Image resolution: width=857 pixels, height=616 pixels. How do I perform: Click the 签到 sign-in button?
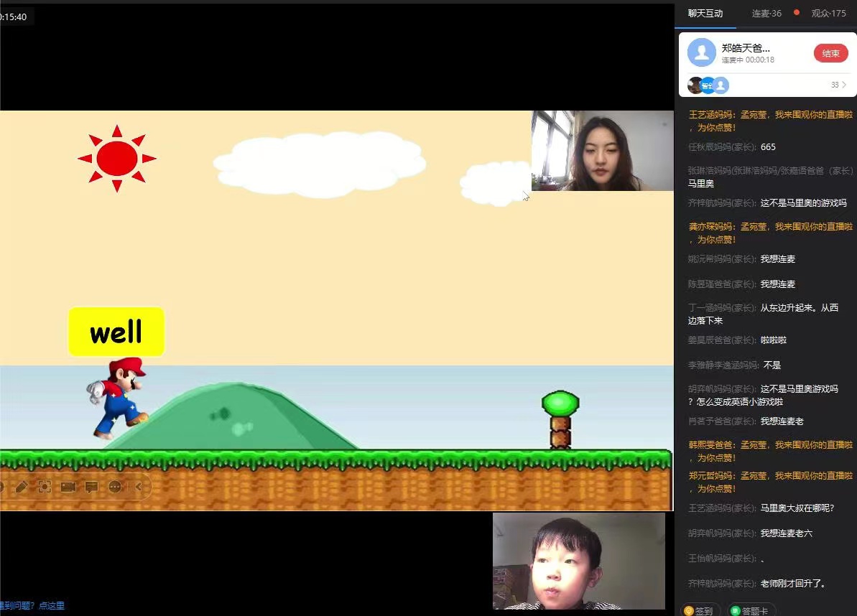point(699,610)
